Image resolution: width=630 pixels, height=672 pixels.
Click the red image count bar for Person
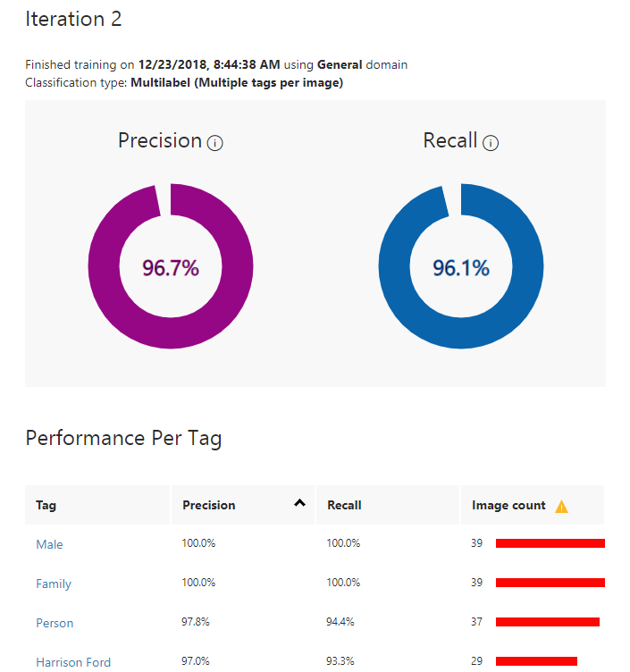tap(547, 622)
